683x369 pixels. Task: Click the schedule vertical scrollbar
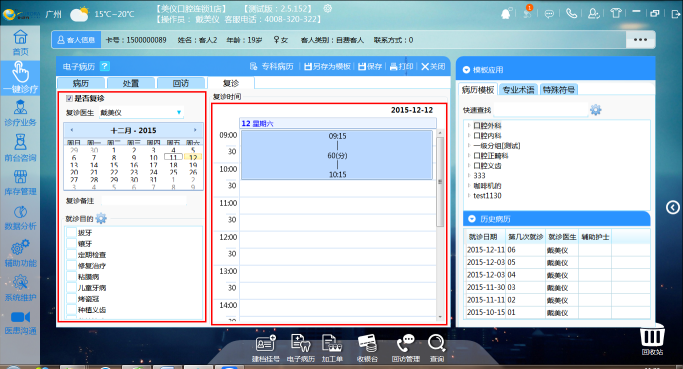point(440,182)
